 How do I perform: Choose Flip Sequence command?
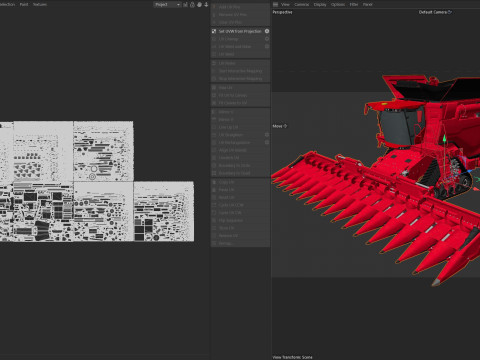pyautogui.click(x=240, y=220)
